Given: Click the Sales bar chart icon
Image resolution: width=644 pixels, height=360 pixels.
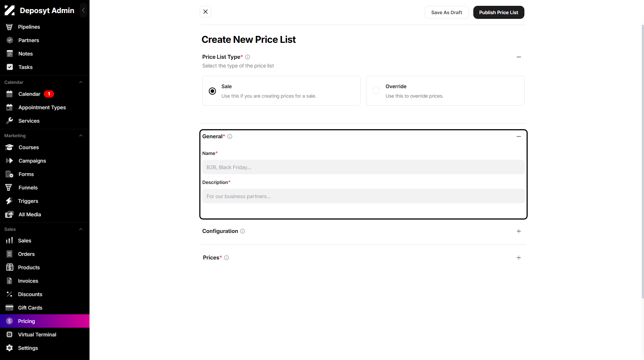Looking at the screenshot, I should pos(9,241).
